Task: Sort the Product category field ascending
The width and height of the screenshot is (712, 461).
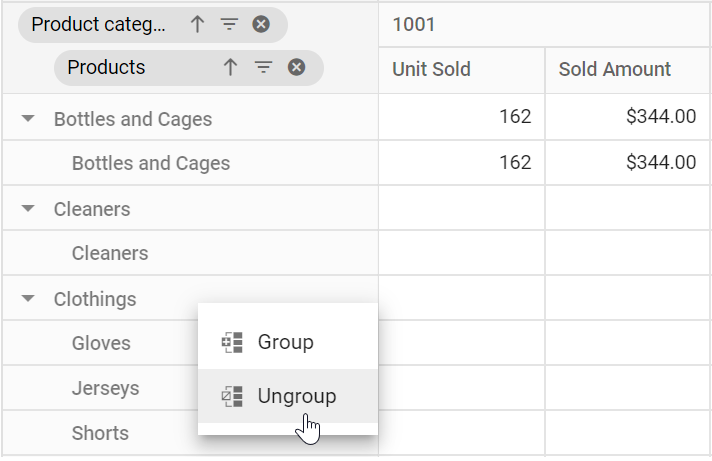Action: [x=197, y=24]
